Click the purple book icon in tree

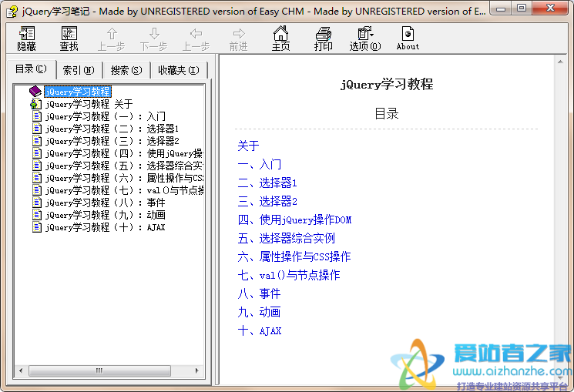click(35, 92)
